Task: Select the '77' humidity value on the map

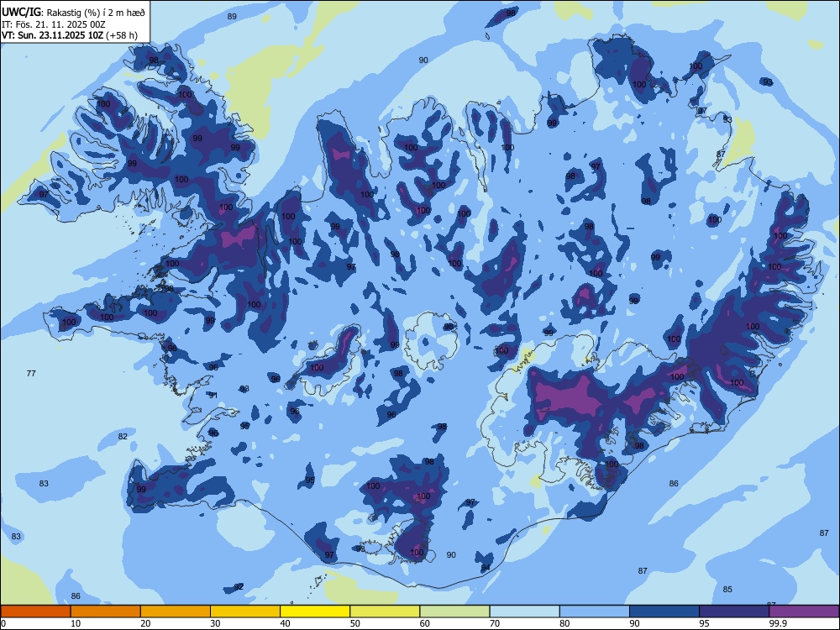Action: (31, 374)
